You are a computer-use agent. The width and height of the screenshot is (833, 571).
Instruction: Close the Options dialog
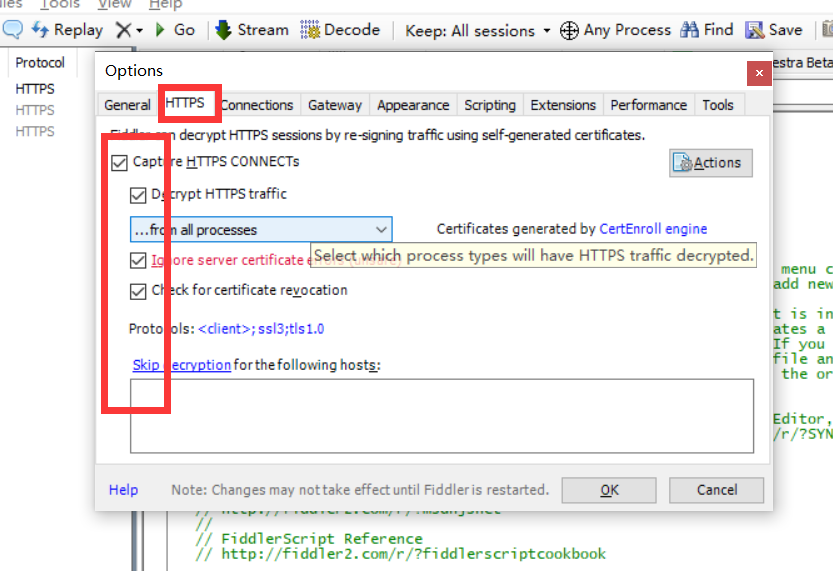[759, 73]
